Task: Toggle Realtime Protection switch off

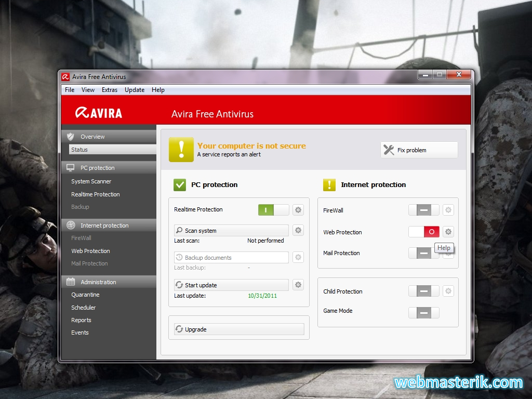Action: click(273, 210)
